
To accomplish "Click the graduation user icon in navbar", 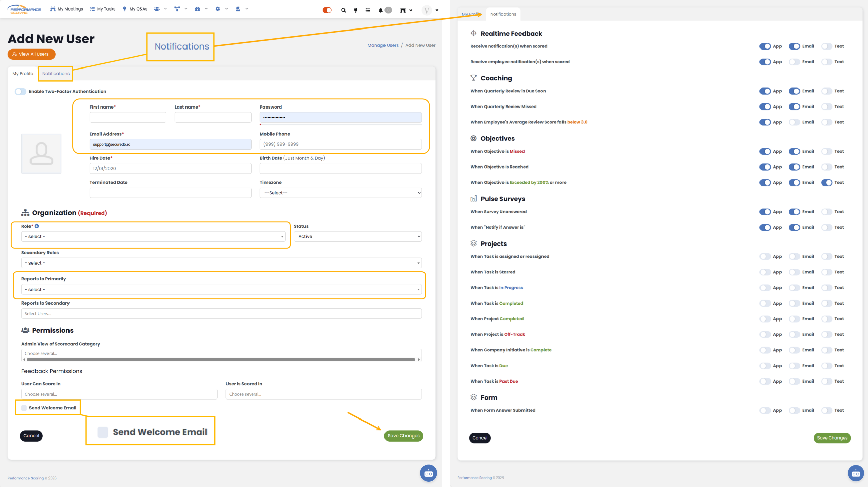I will [238, 9].
